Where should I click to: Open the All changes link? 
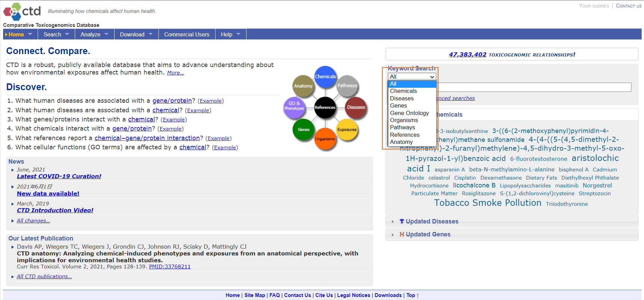33,221
